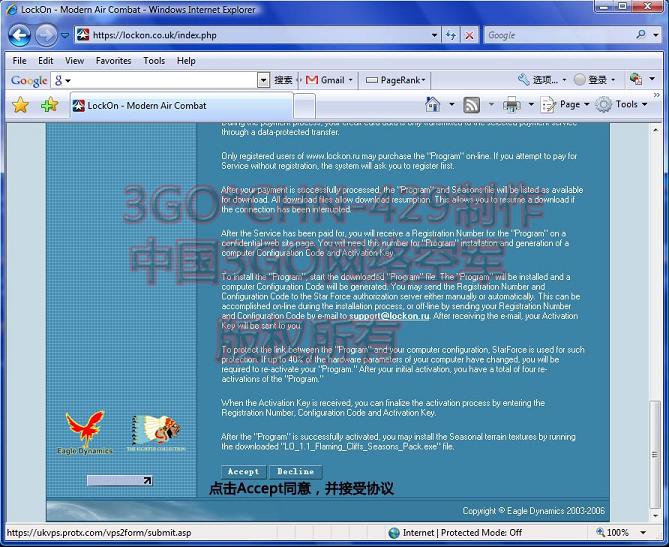Click the search magnifier icon
This screenshot has width=669, height=547.
640,35
